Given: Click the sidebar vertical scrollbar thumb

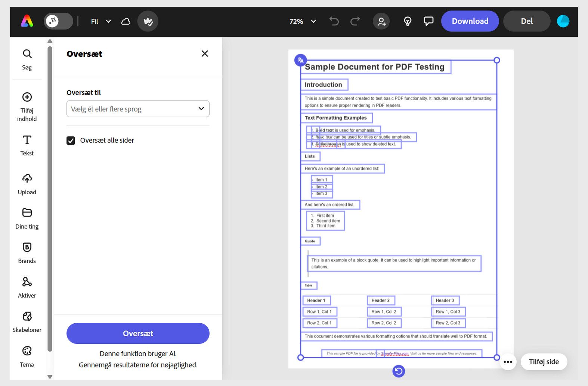Looking at the screenshot, I should coord(50,199).
